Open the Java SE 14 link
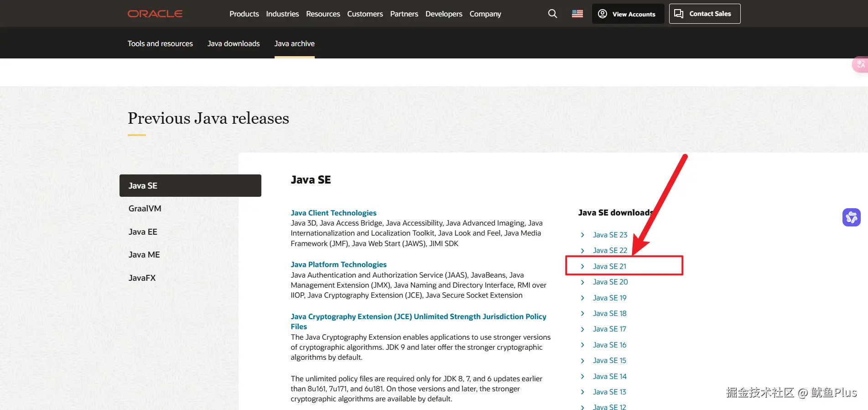 tap(609, 376)
